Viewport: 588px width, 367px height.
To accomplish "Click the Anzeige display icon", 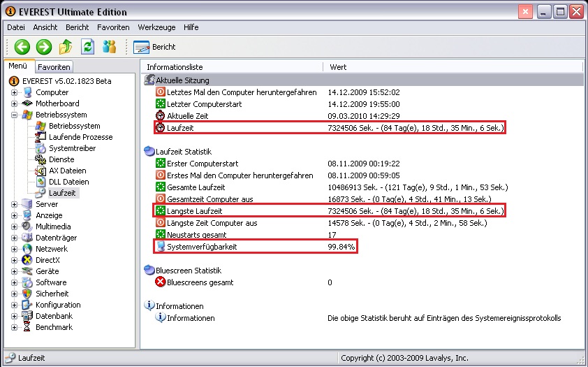I will pos(27,215).
